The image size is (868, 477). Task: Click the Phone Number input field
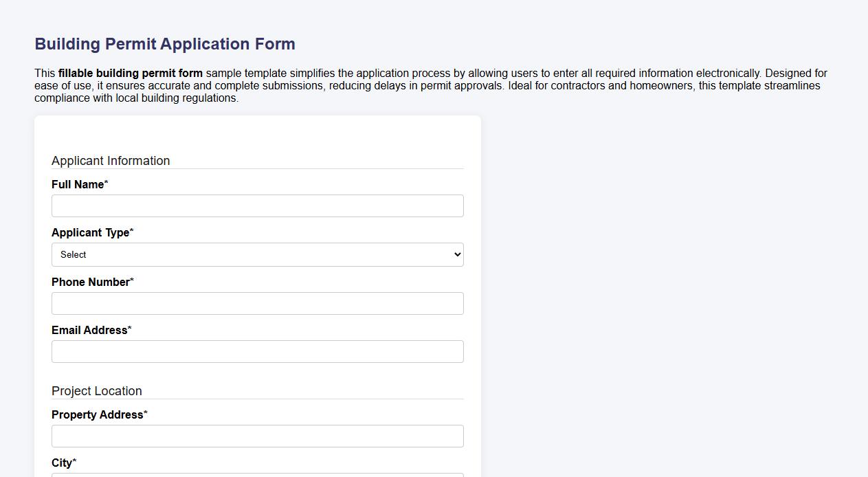click(257, 302)
